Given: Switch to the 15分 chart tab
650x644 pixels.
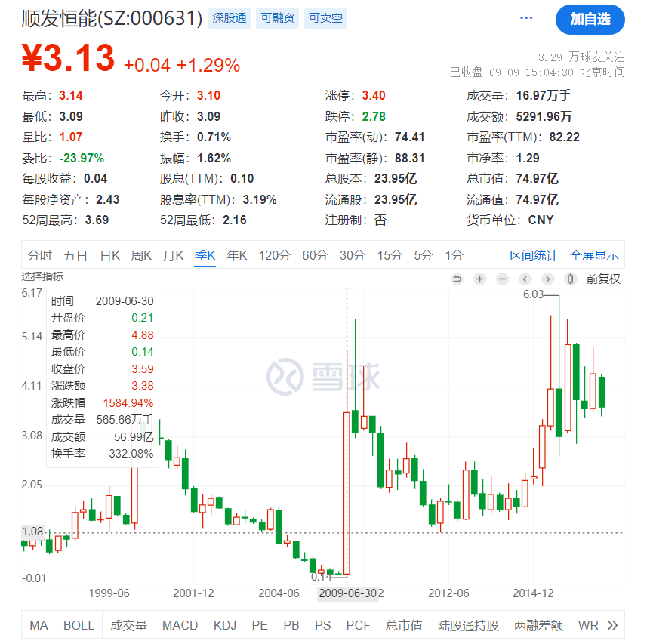Looking at the screenshot, I should point(390,255).
